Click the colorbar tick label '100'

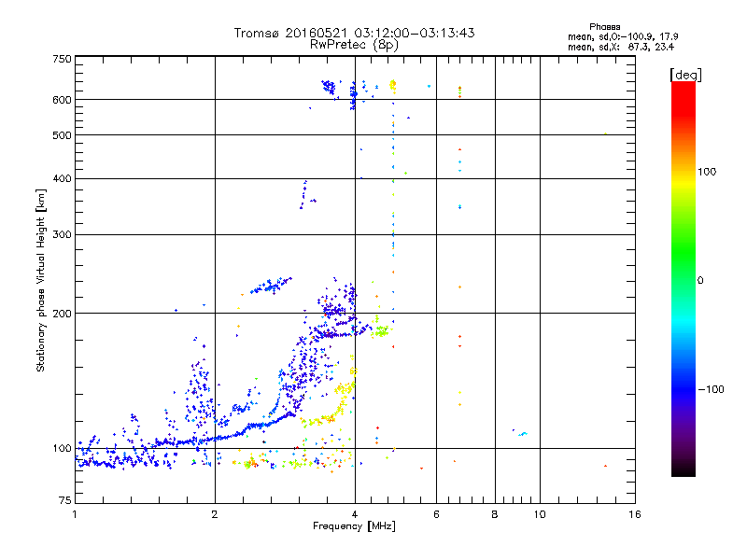pos(707,172)
